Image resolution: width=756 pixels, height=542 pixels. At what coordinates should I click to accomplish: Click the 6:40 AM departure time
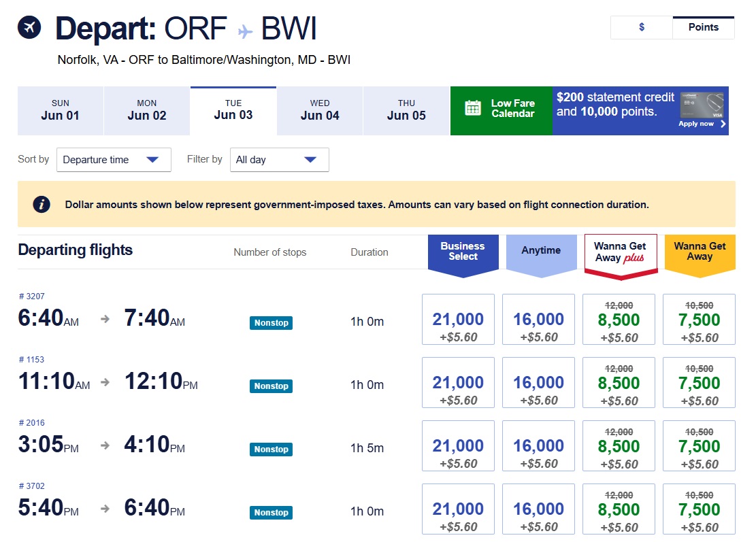pyautogui.click(x=48, y=318)
